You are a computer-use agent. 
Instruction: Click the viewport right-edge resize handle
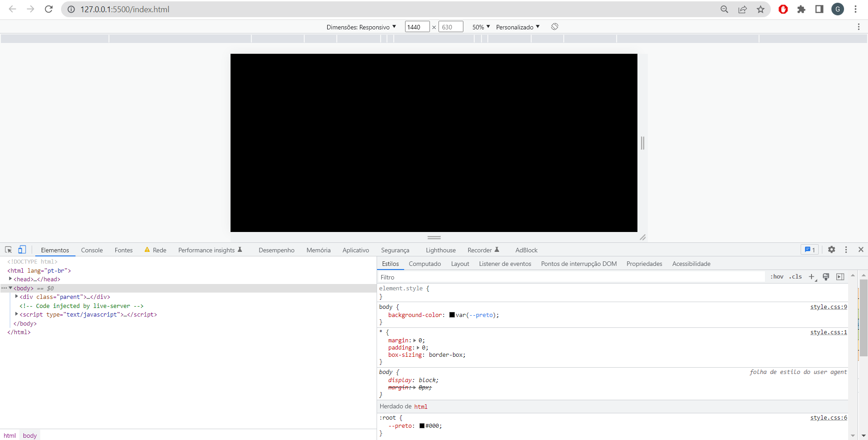[642, 143]
